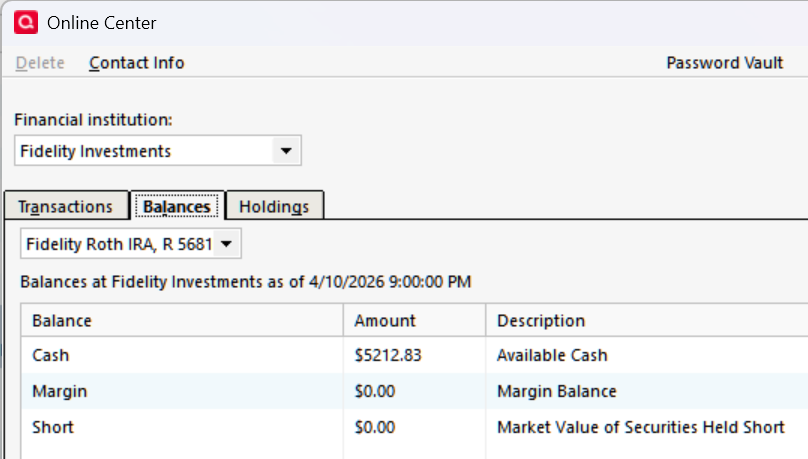Expand the Fidelity Roth IRA account dropdown

227,244
